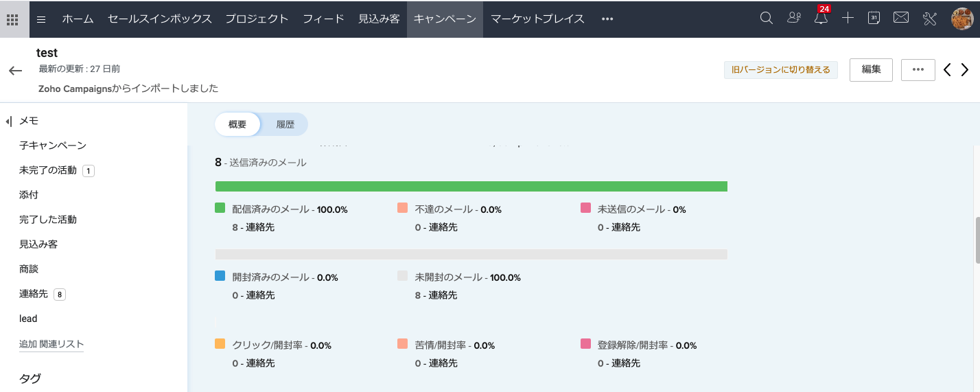Screen dimensions: 980x392
Task: Switch to the 概要 toggle view
Action: click(x=237, y=124)
